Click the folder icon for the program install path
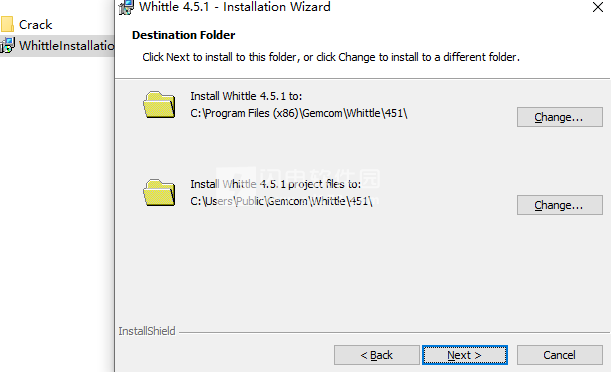611x372 pixels. point(159,104)
